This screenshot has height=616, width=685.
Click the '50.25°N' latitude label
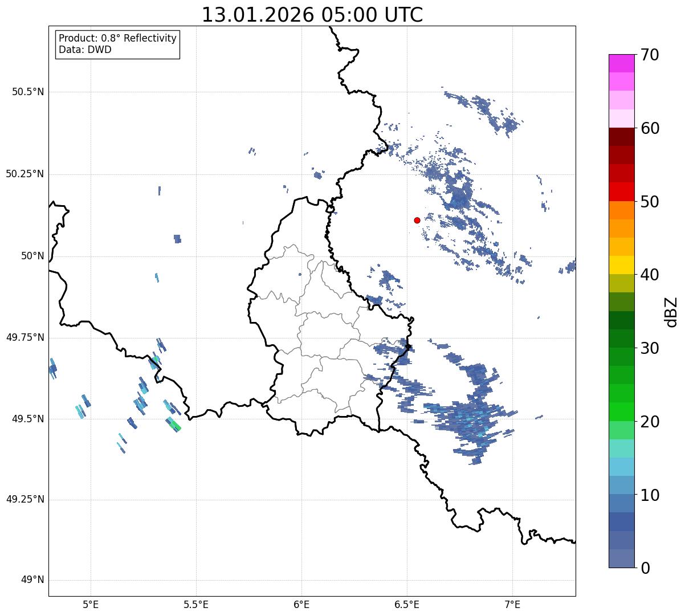coord(25,174)
